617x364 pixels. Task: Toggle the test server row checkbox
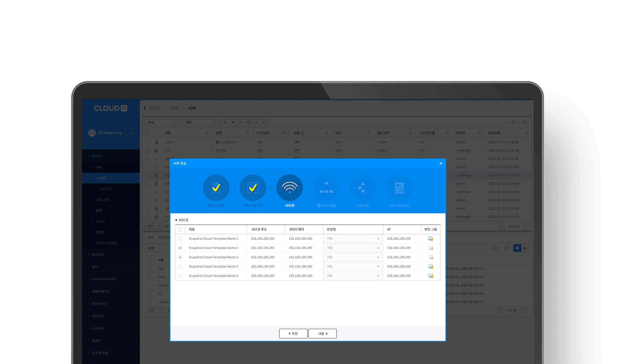coord(147,150)
